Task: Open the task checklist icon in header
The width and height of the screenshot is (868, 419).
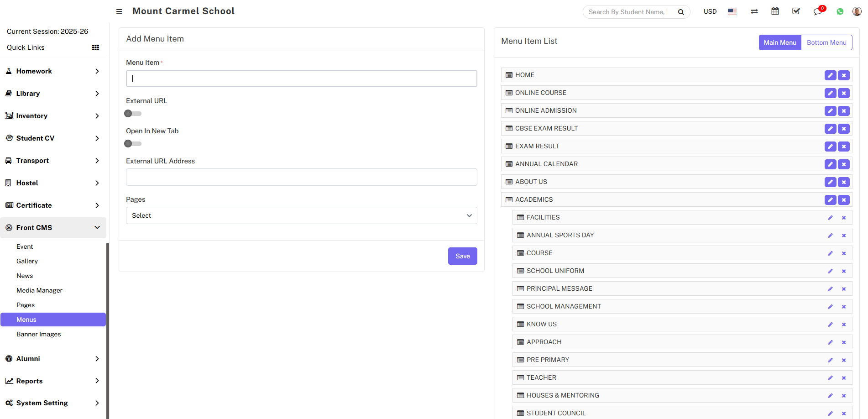Action: tap(796, 11)
